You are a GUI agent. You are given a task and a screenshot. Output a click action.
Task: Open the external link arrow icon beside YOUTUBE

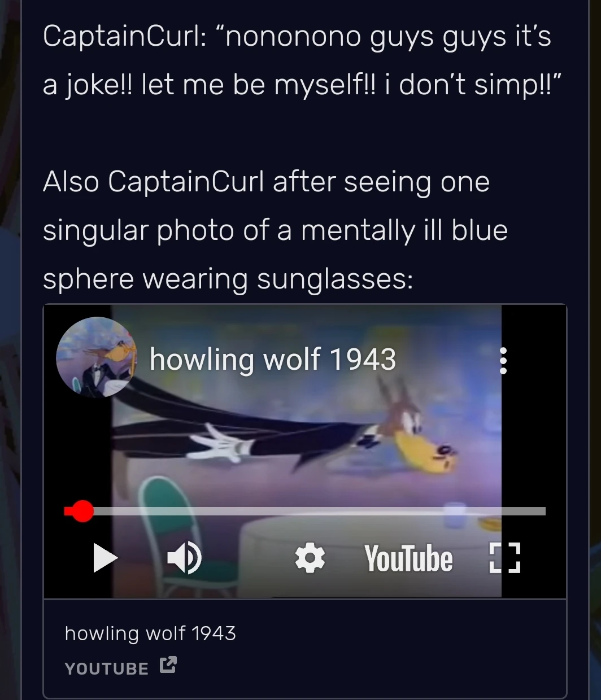(168, 665)
